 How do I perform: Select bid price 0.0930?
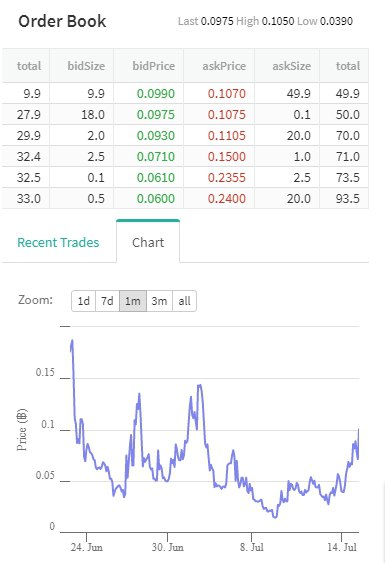tap(156, 136)
